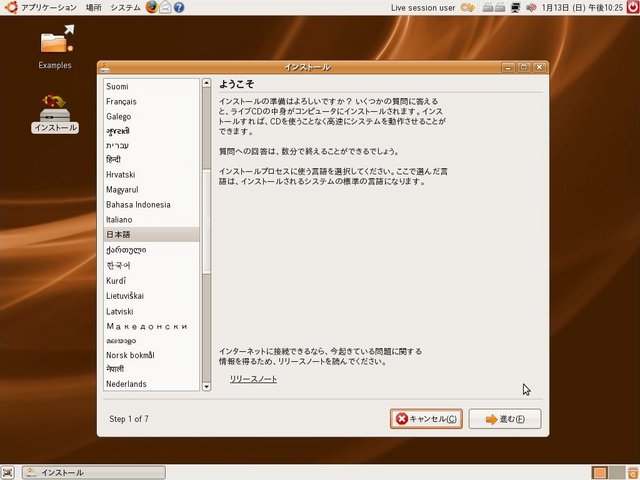Select Hrvatski in the language list
This screenshot has height=480, width=640.
[151, 174]
